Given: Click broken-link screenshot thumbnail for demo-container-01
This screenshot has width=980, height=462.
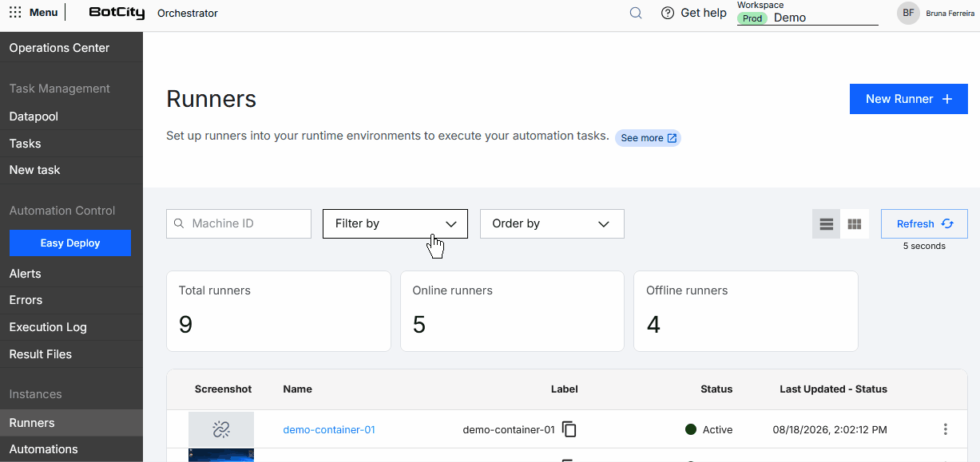Looking at the screenshot, I should click(x=221, y=429).
